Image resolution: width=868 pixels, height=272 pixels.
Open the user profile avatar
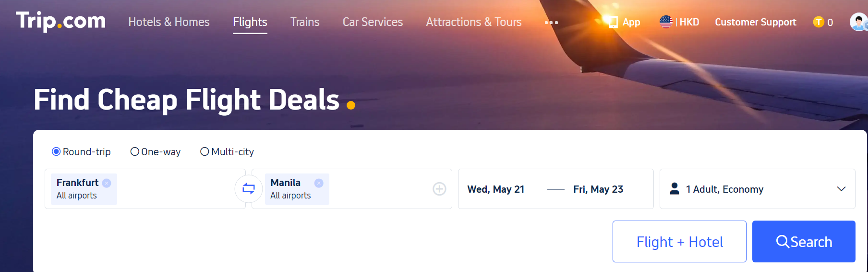(857, 22)
